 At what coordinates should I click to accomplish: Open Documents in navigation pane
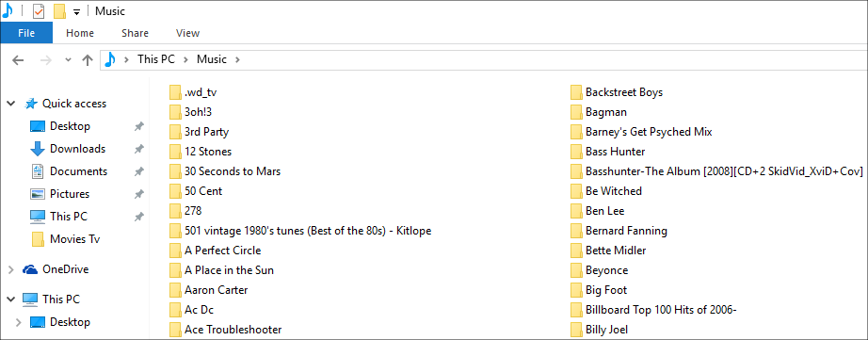click(x=78, y=171)
